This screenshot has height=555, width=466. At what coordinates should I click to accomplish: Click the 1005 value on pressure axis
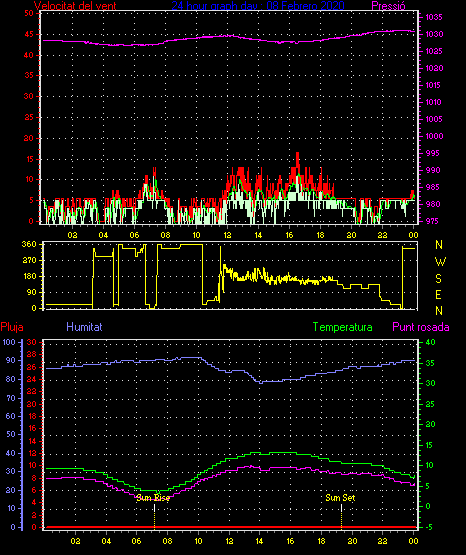[x=434, y=119]
